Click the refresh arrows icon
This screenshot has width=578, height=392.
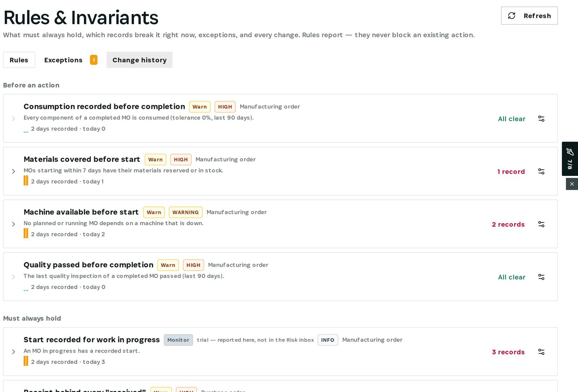[x=512, y=16]
